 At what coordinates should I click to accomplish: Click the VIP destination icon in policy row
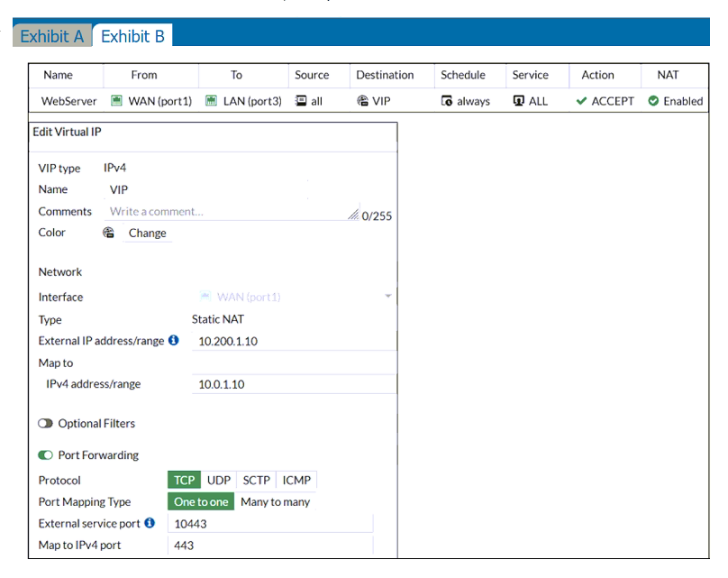click(x=362, y=101)
